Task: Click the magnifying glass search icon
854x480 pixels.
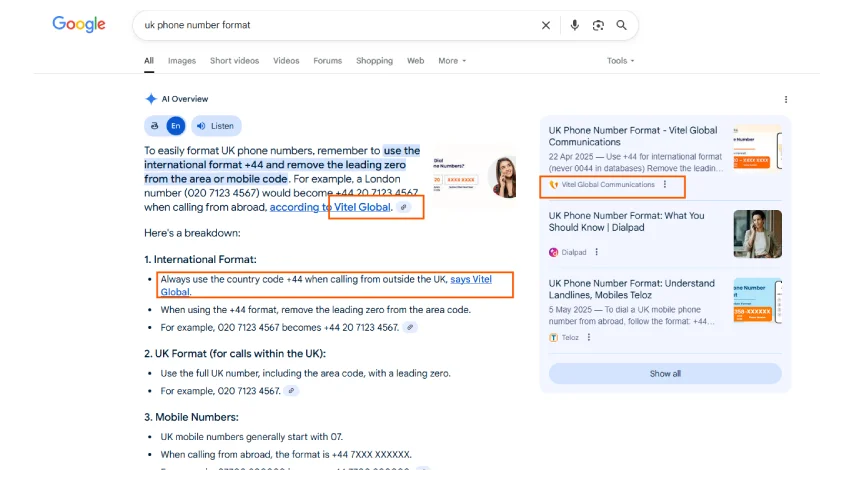Action: pos(621,25)
